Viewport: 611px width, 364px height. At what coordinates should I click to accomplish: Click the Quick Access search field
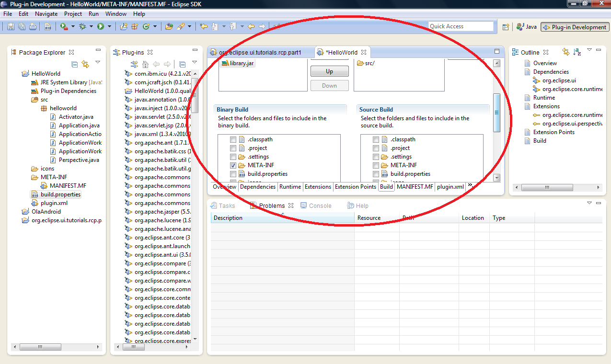coord(461,26)
